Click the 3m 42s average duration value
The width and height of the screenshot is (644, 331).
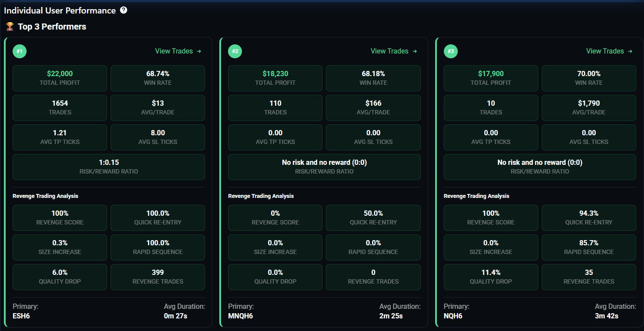click(607, 316)
